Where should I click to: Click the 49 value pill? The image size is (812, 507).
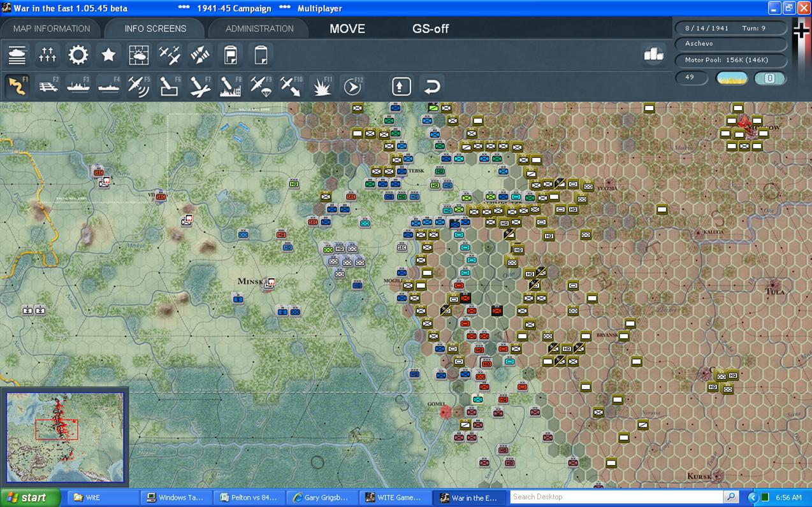(692, 78)
